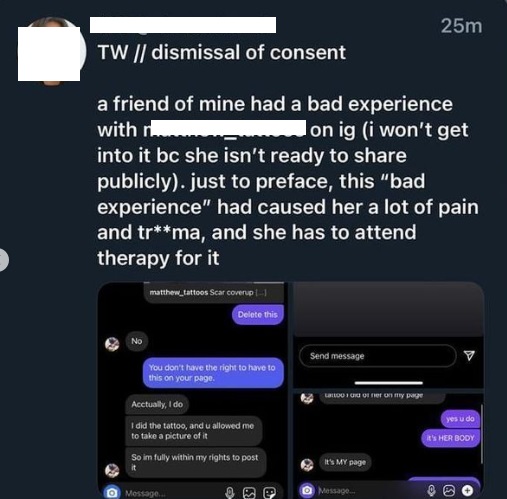Tap the purple camera icon in right chat
The width and height of the screenshot is (507, 499).
[307, 490]
